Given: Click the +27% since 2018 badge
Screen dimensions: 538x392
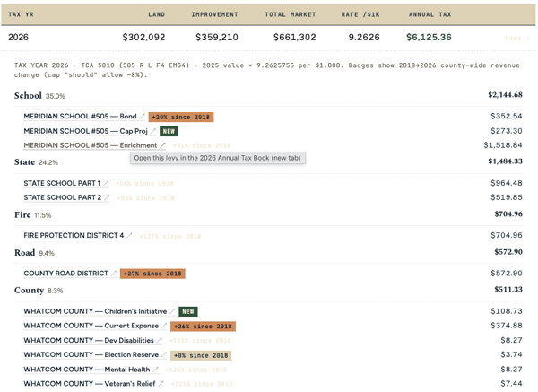Looking at the screenshot, I should tap(152, 274).
